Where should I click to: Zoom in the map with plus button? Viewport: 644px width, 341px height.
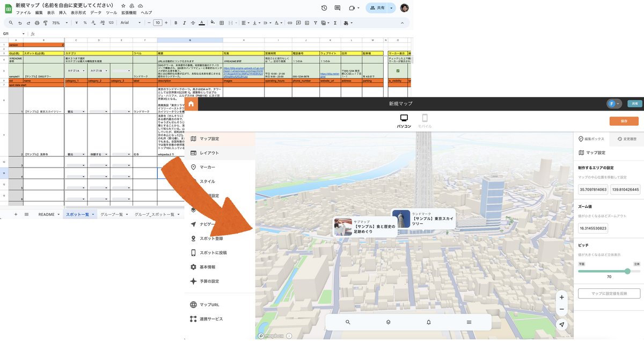(561, 298)
